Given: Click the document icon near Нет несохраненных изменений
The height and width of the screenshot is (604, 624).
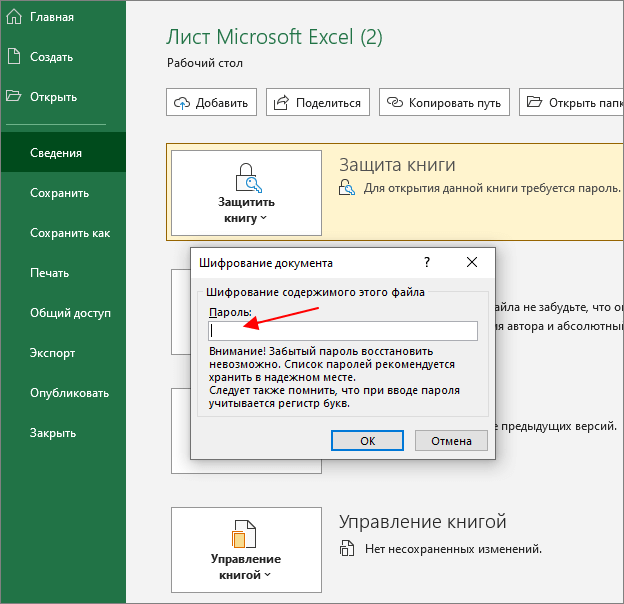Looking at the screenshot, I should [347, 548].
